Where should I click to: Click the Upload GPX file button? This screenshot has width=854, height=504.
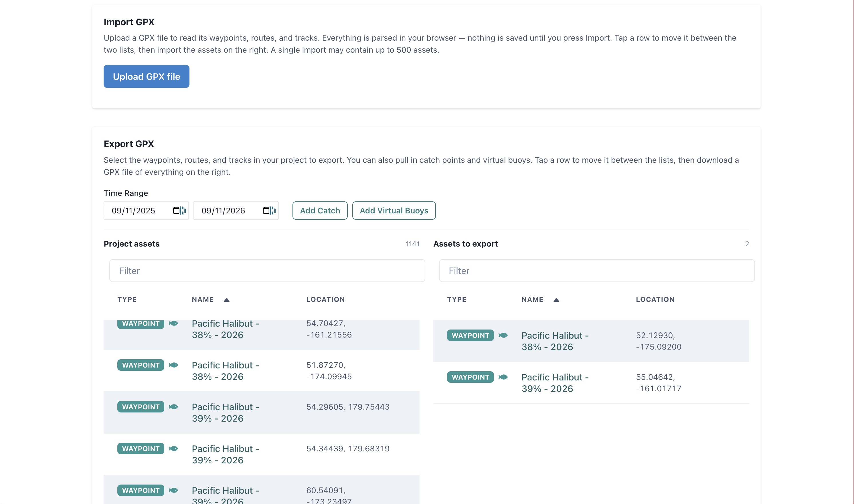click(x=147, y=76)
